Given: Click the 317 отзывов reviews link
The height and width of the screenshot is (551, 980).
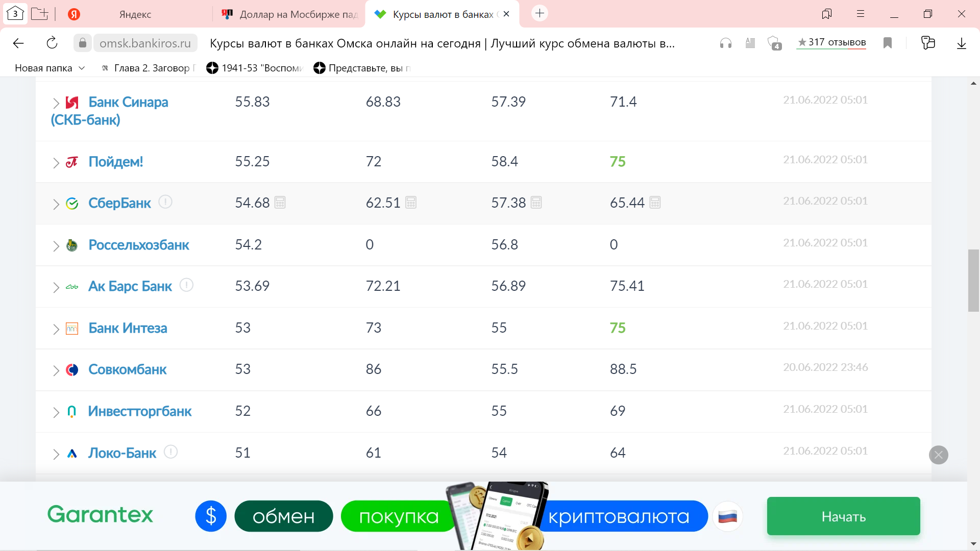Looking at the screenshot, I should [832, 42].
